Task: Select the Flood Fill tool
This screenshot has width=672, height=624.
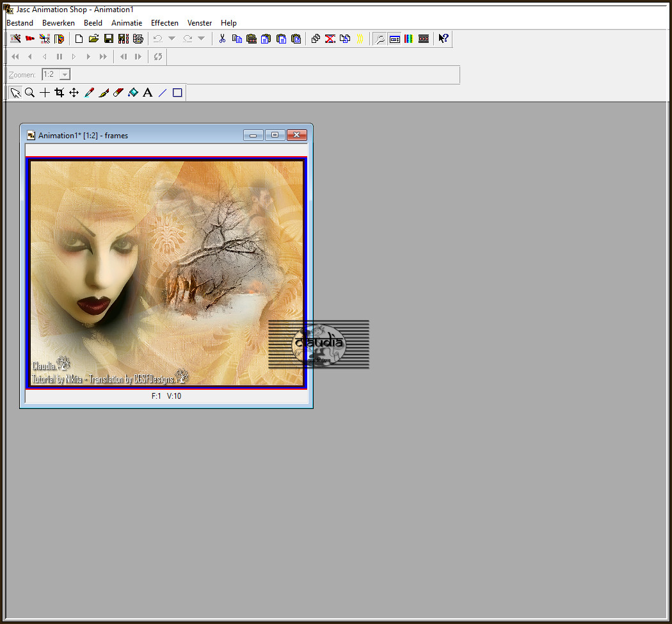Action: pyautogui.click(x=133, y=93)
